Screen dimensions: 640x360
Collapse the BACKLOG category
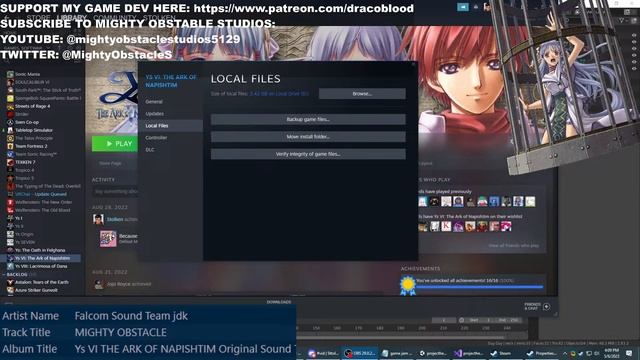5,275
